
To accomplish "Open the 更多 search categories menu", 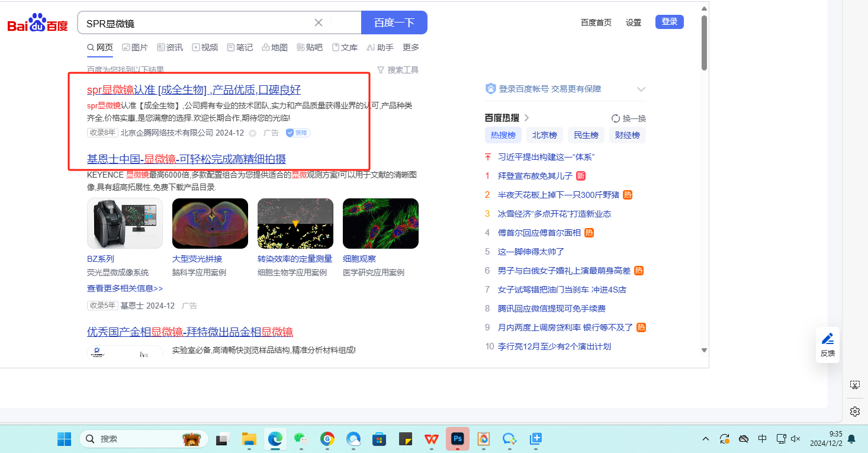I will [x=410, y=47].
